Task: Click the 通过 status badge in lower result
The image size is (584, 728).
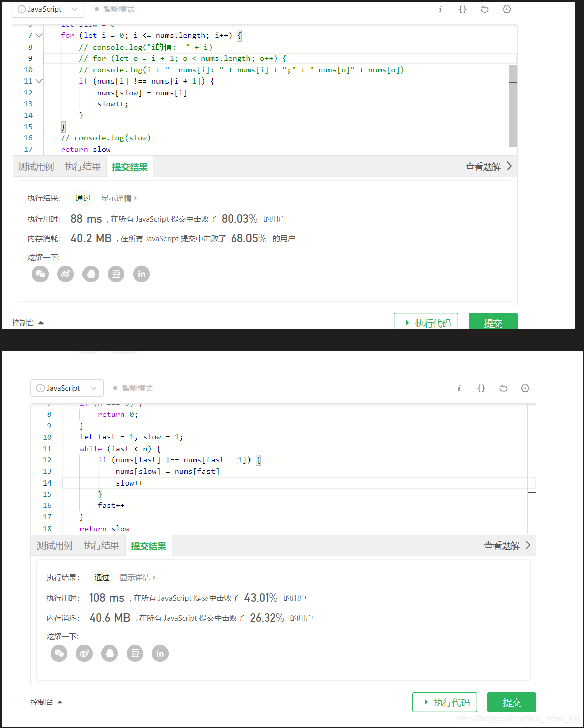Action: click(x=102, y=578)
